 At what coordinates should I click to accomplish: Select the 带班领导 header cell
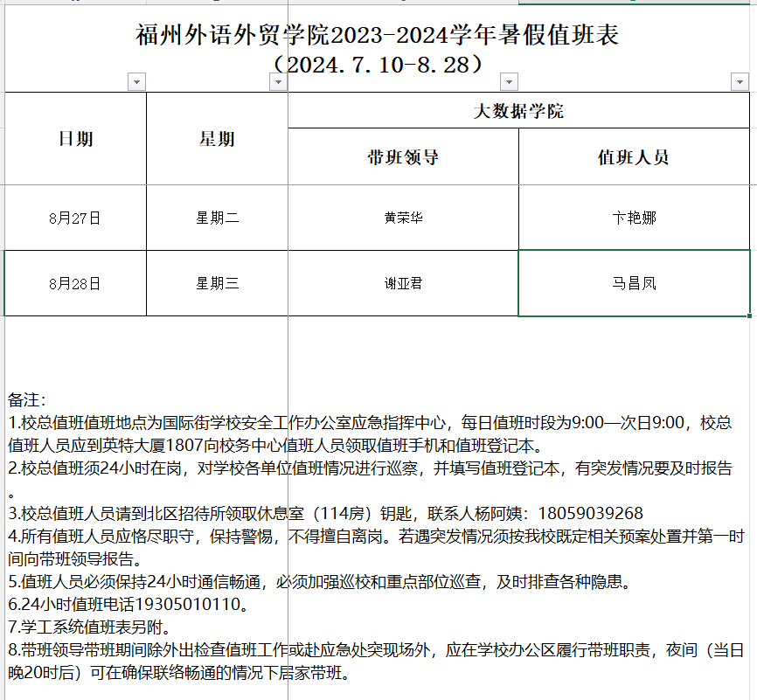click(x=403, y=157)
